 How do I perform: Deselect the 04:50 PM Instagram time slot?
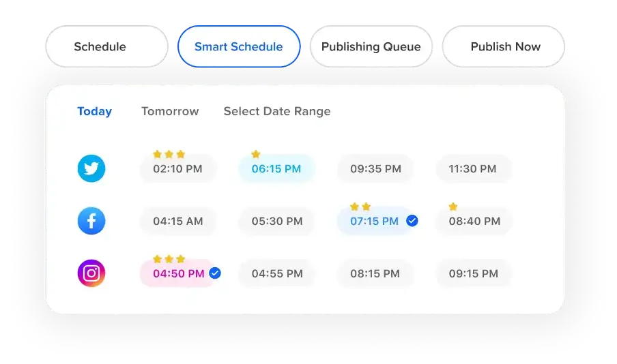click(181, 273)
